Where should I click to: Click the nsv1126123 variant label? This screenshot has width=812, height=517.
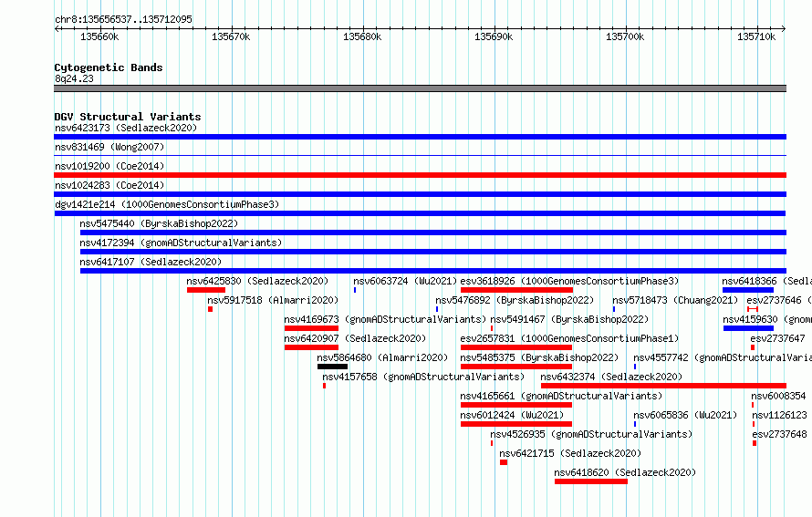click(x=779, y=415)
